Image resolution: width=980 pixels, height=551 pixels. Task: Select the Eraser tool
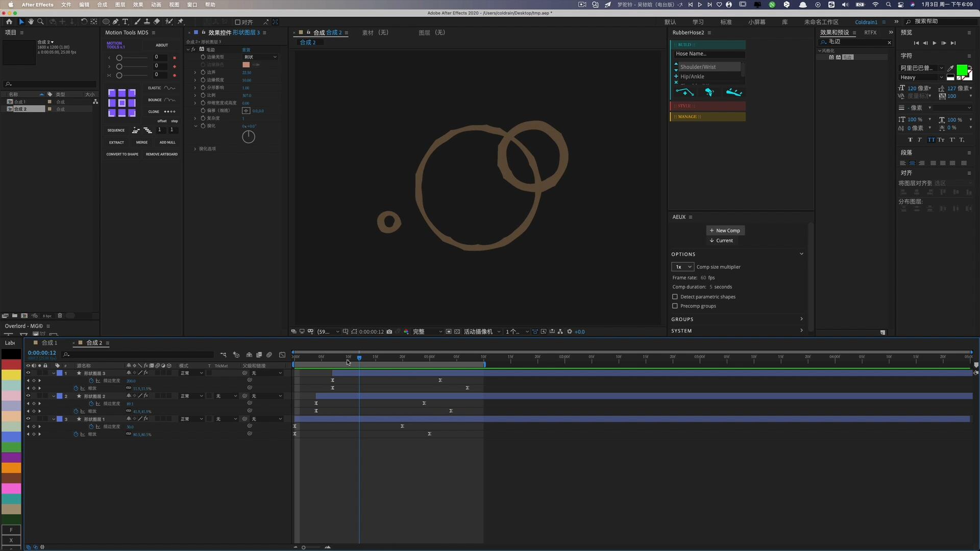[x=157, y=22]
